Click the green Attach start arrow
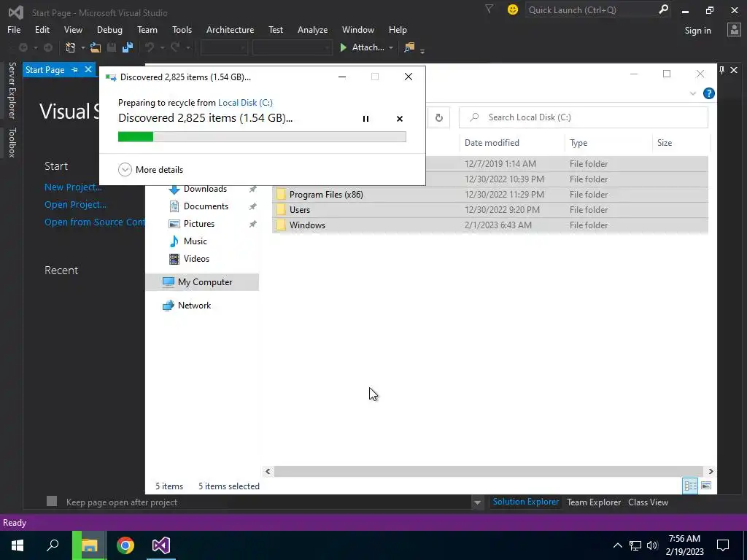747x560 pixels. click(343, 47)
